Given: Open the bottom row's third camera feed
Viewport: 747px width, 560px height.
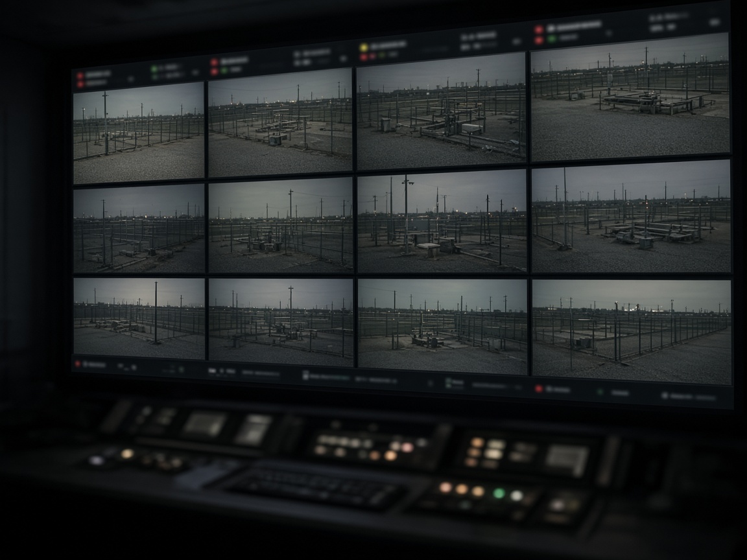Looking at the screenshot, I should tap(443, 327).
